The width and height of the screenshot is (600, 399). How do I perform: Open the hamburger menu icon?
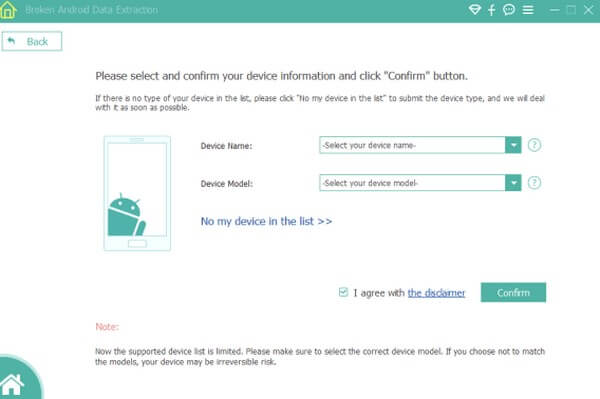tap(528, 10)
